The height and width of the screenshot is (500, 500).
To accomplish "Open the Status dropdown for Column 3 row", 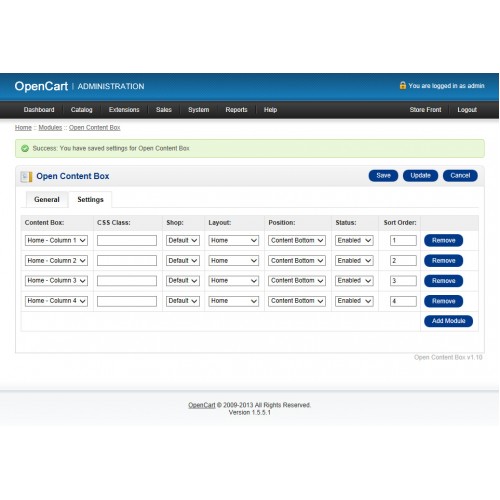I will click(x=354, y=281).
